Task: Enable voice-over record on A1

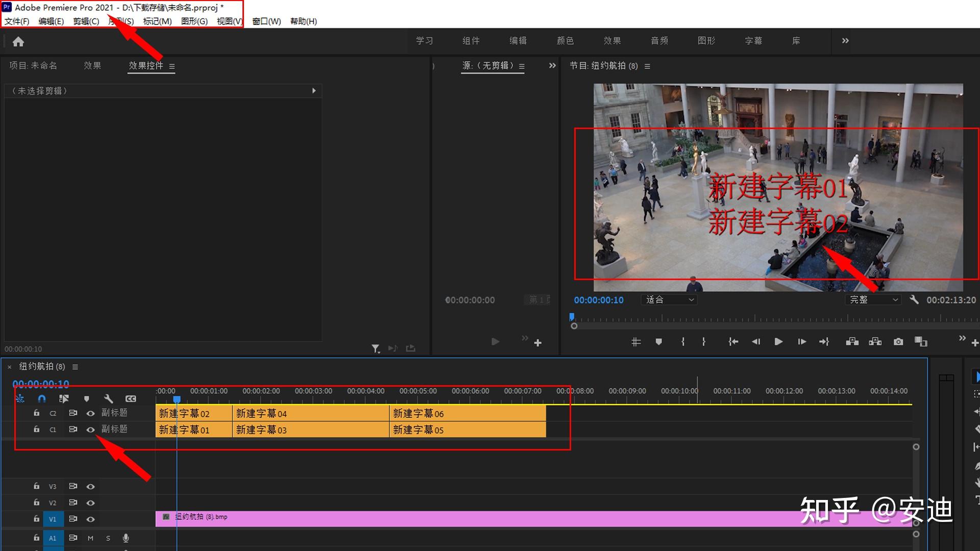Action: (x=126, y=538)
